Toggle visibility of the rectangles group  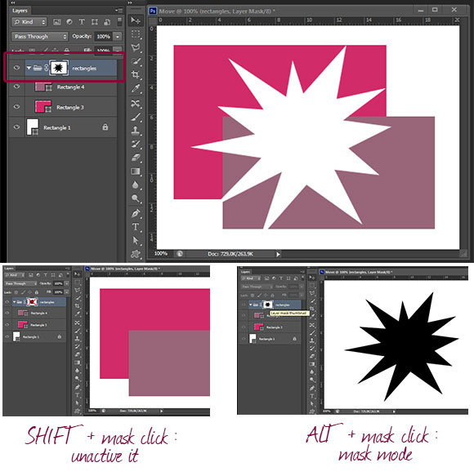pyautogui.click(x=16, y=68)
